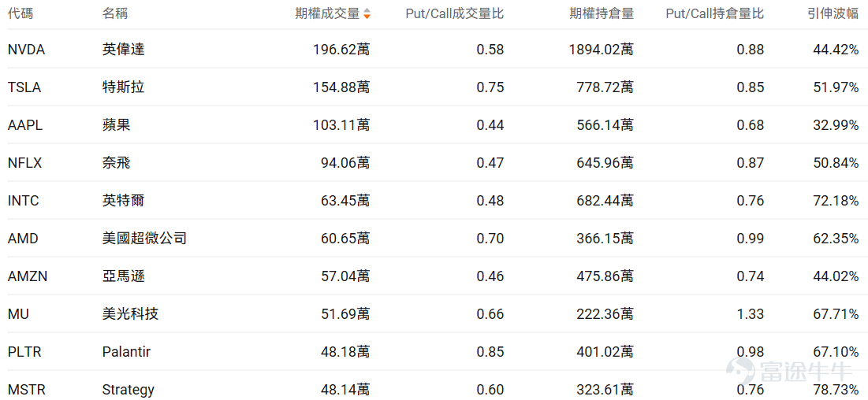
Task: Click MU volume 51.69萬
Action: (345, 314)
